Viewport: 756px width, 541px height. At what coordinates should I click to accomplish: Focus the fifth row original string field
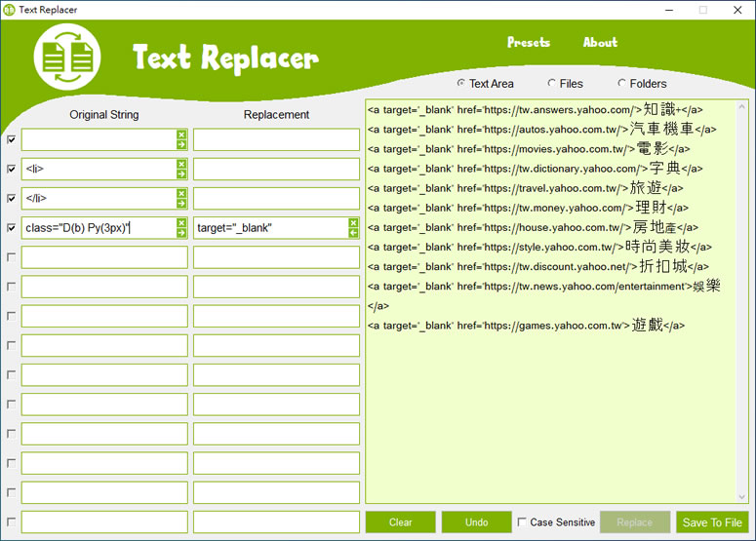click(104, 257)
